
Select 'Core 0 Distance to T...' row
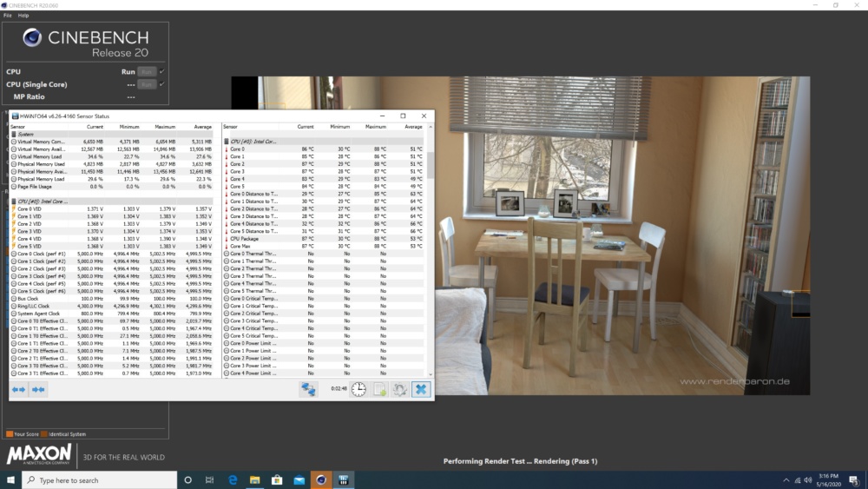coord(325,194)
